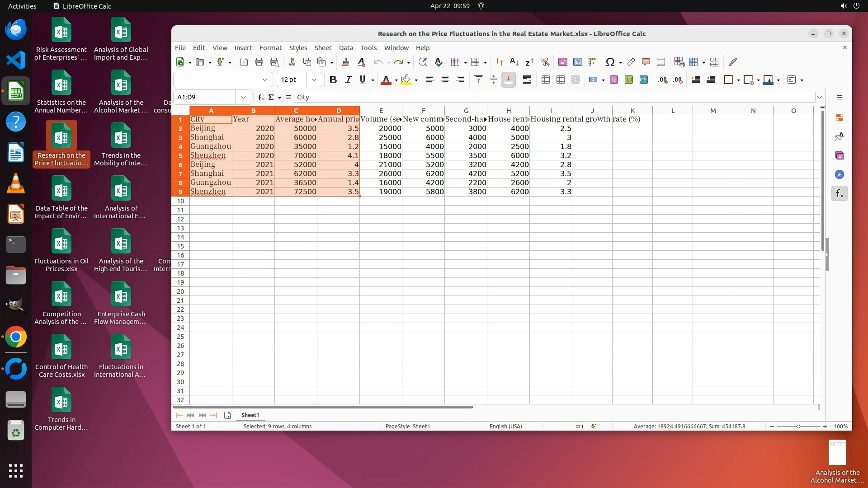Expand the font size dropdown
Screen dimensions: 868x488
point(314,80)
